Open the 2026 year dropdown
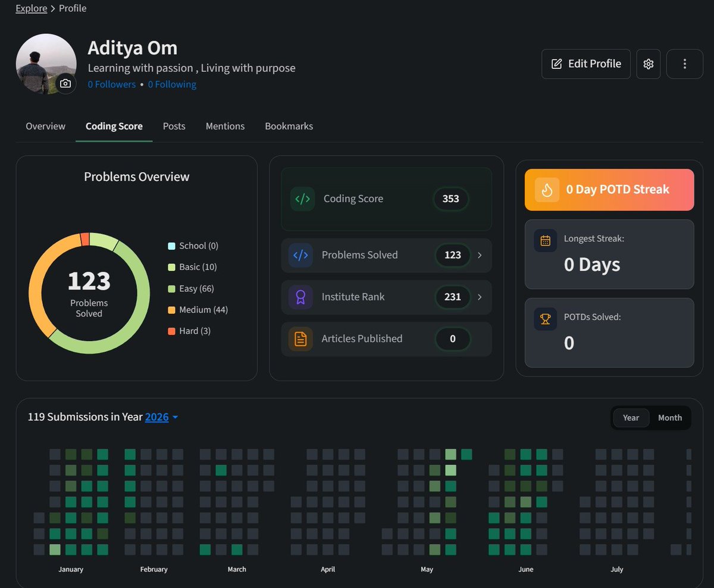Image resolution: width=714 pixels, height=588 pixels. pos(162,417)
